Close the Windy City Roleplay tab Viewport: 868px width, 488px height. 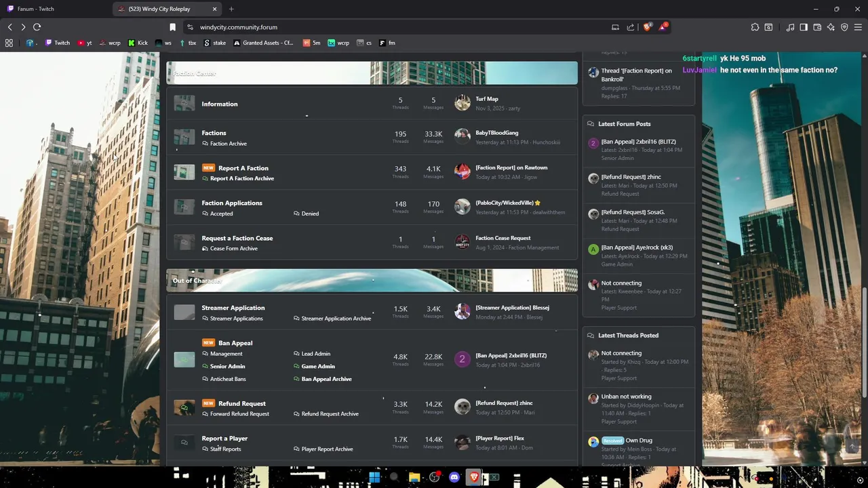tap(214, 9)
